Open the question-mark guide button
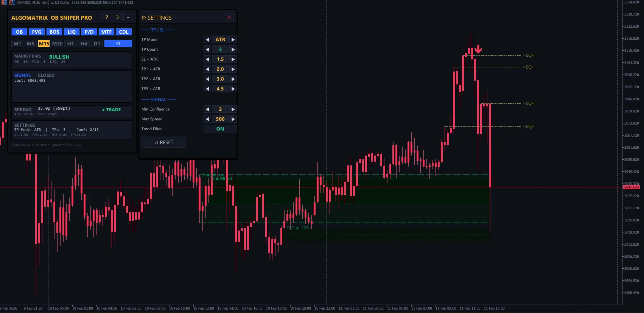The width and height of the screenshot is (644, 313). pos(107,17)
